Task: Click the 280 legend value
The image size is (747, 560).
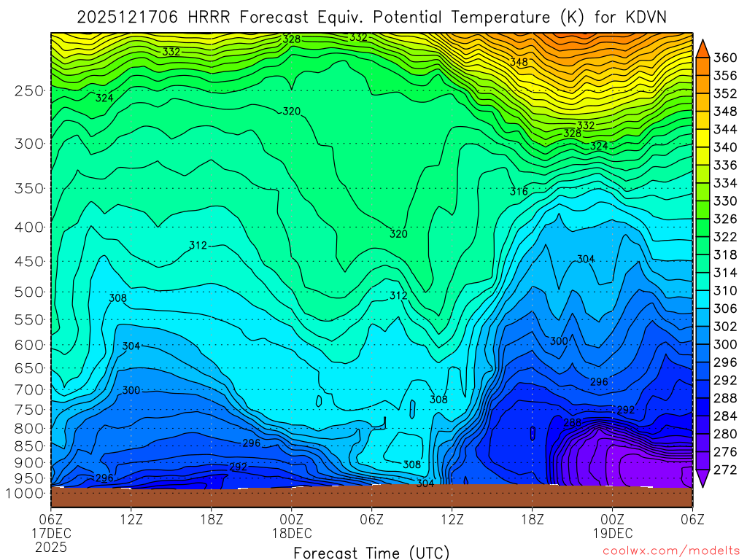Action: point(725,435)
